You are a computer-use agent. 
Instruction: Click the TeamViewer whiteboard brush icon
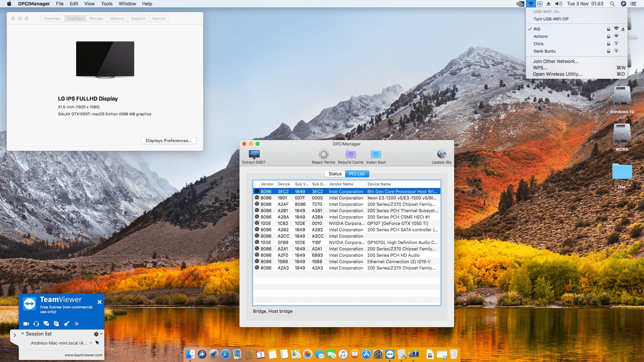[66, 324]
